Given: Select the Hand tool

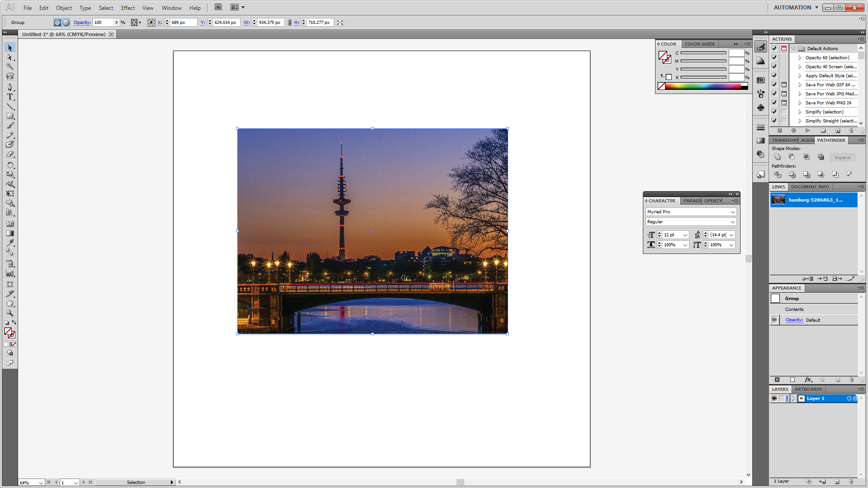Looking at the screenshot, I should (10, 303).
